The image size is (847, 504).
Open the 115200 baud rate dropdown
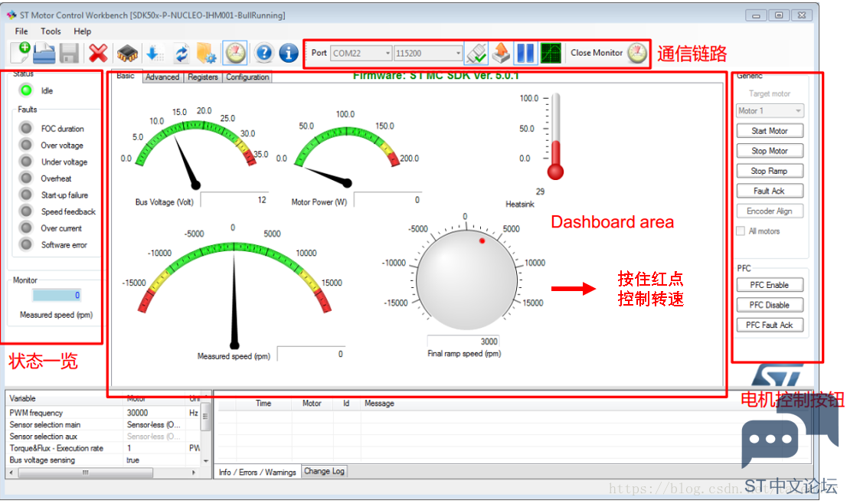(x=428, y=53)
